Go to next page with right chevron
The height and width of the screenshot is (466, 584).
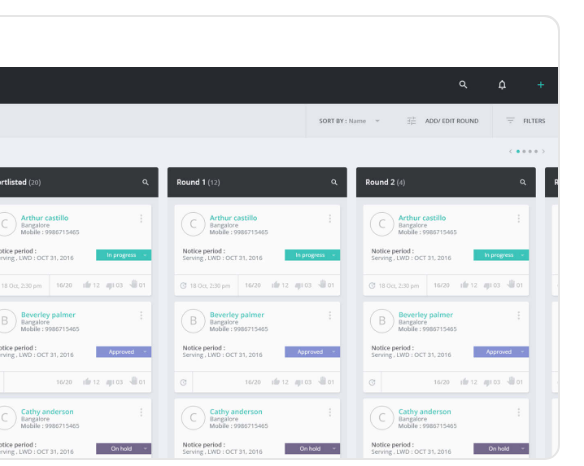(543, 151)
